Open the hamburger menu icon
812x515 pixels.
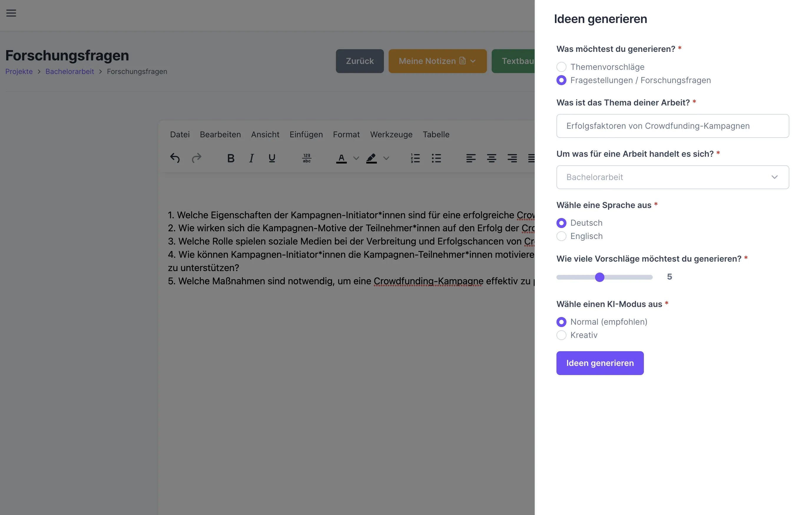click(11, 13)
